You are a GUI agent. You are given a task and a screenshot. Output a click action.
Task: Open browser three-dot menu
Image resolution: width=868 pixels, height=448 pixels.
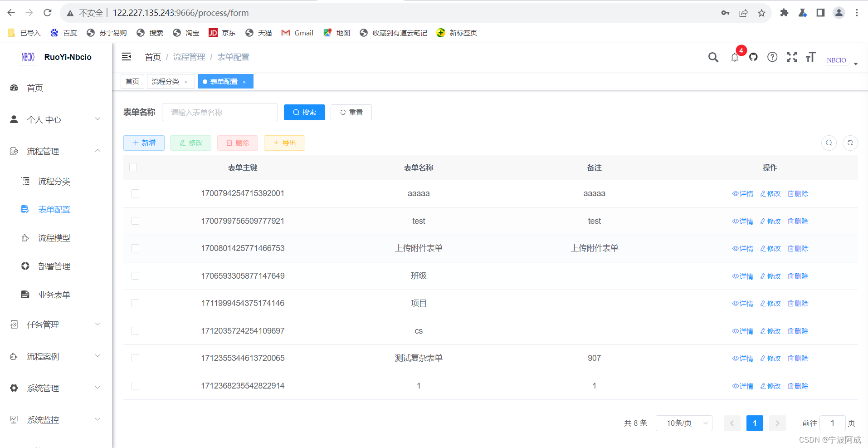click(857, 13)
